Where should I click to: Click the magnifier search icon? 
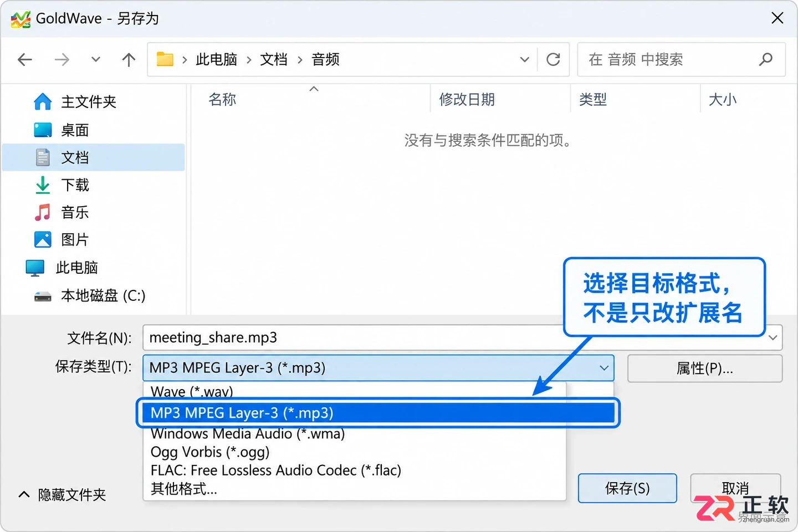click(x=766, y=59)
